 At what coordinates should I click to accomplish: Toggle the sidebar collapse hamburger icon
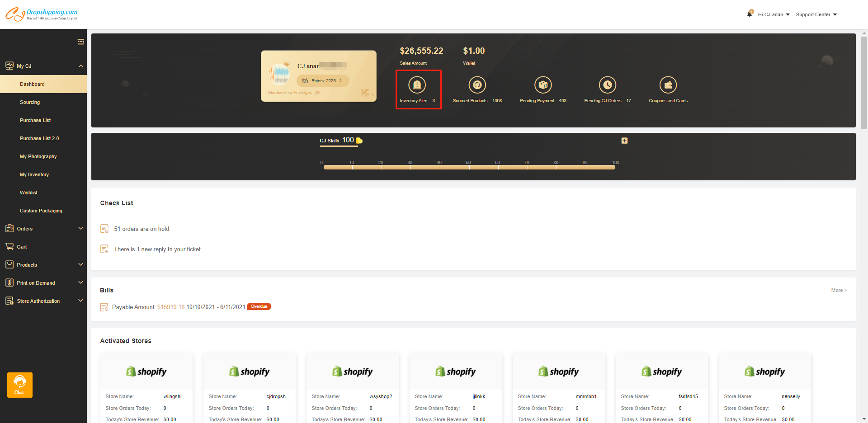click(80, 42)
